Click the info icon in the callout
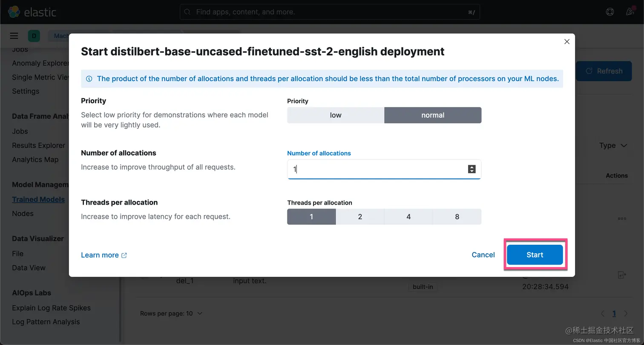 click(x=89, y=79)
